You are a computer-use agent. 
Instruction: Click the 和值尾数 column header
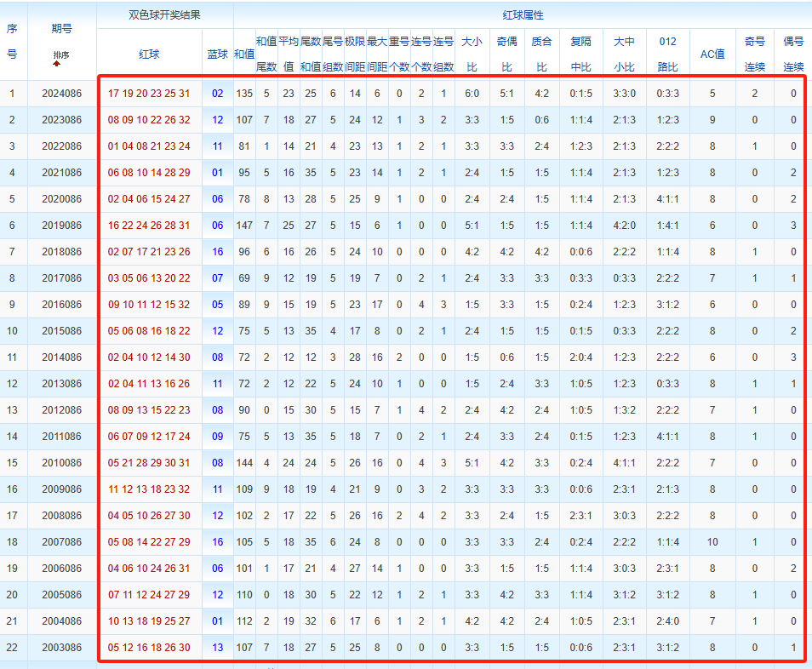(x=266, y=54)
